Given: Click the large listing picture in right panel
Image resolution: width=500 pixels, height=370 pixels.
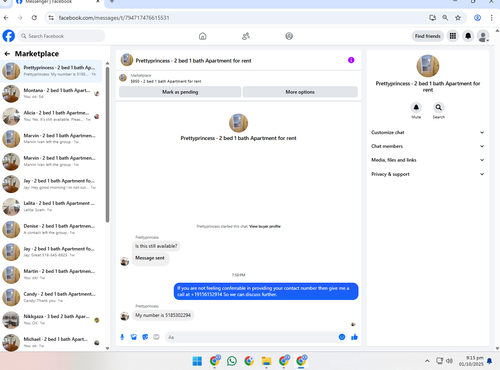Looking at the screenshot, I should pyautogui.click(x=428, y=66).
